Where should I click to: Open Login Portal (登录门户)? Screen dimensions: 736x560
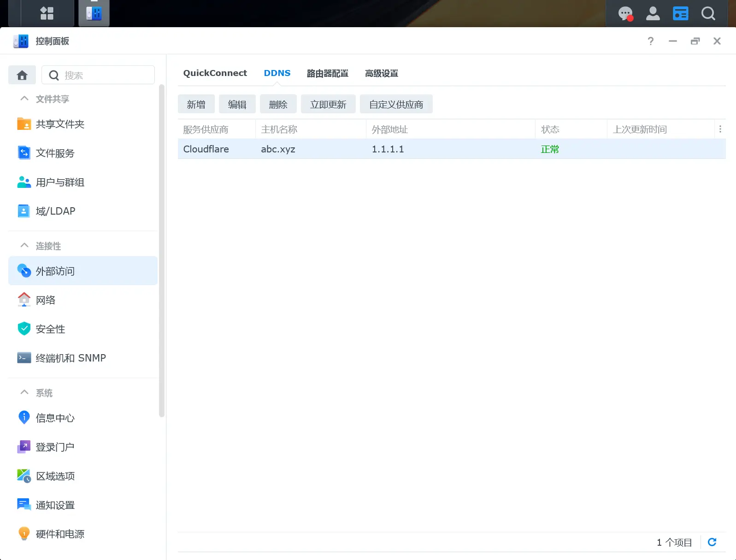pos(83,447)
